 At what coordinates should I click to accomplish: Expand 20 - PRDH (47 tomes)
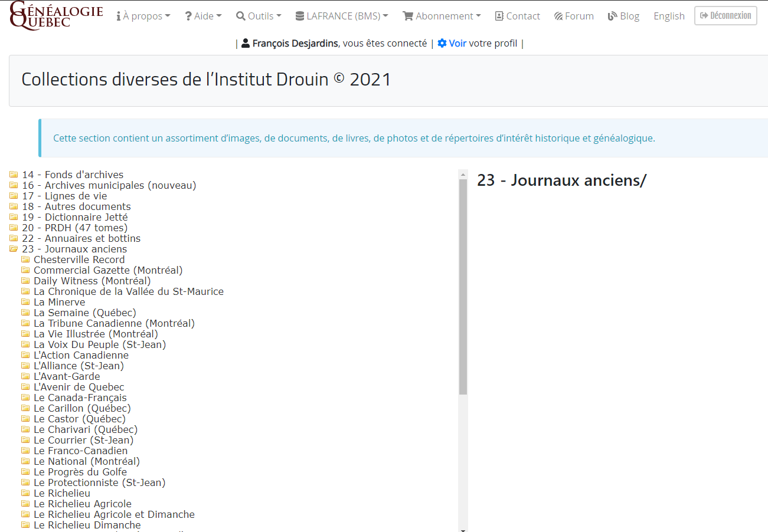click(74, 228)
